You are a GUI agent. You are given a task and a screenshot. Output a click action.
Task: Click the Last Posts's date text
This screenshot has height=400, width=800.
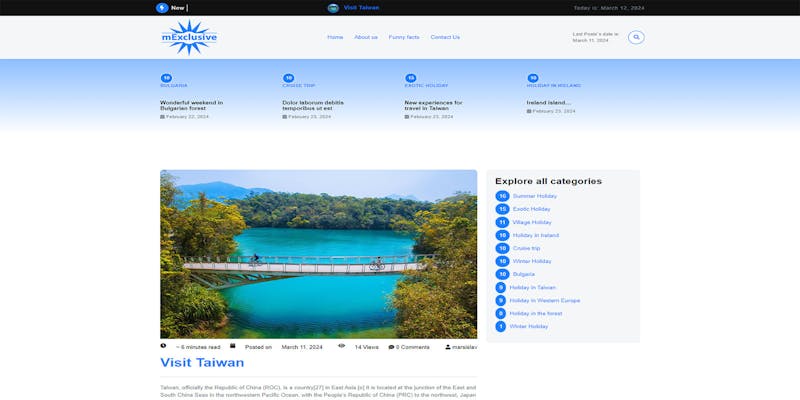[x=596, y=37]
